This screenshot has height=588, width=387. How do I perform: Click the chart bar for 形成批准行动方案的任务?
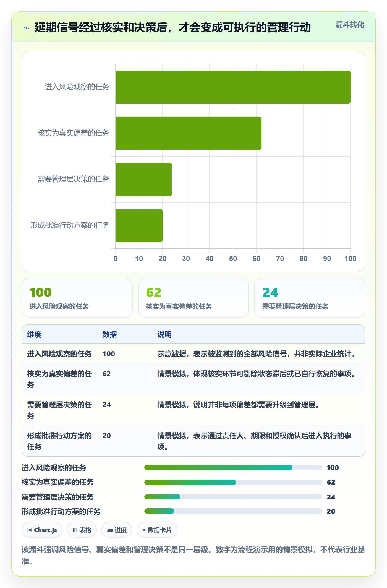[139, 225]
